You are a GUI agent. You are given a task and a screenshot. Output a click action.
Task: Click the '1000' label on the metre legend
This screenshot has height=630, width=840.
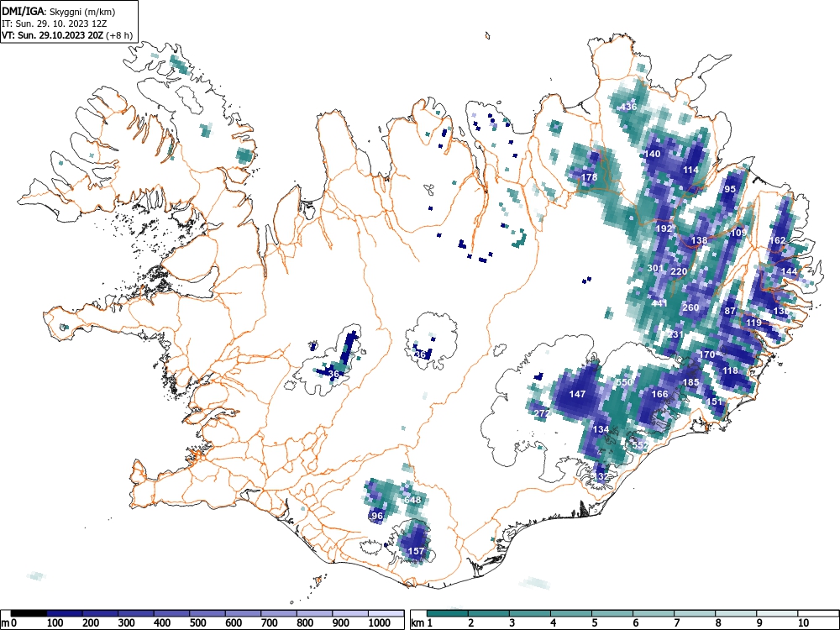pyautogui.click(x=380, y=623)
